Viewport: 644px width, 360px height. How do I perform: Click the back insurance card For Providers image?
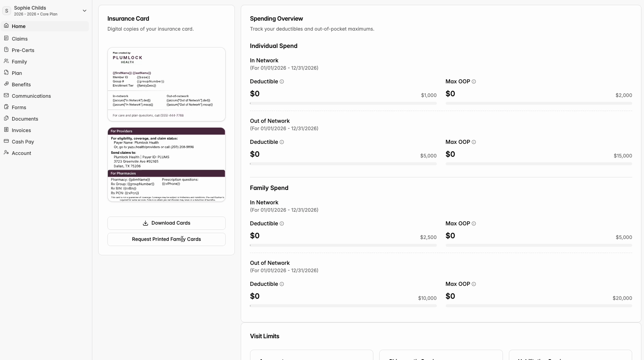167,165
